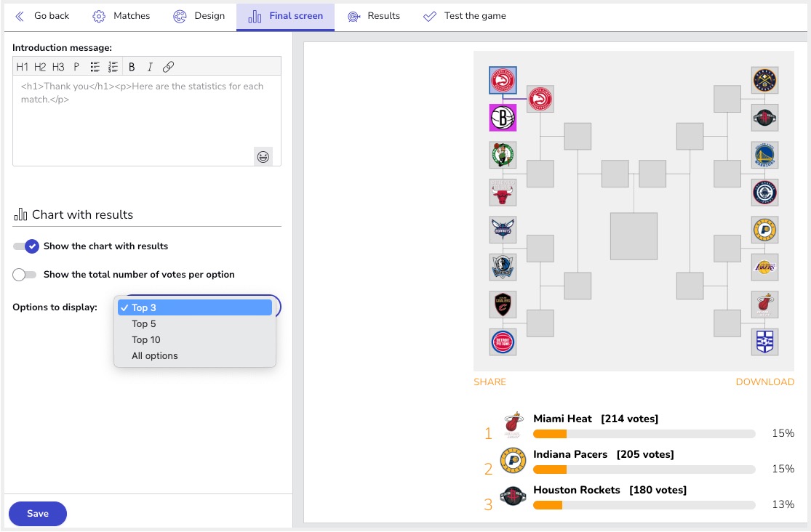Apply H1 heading format in the editor

tap(23, 67)
